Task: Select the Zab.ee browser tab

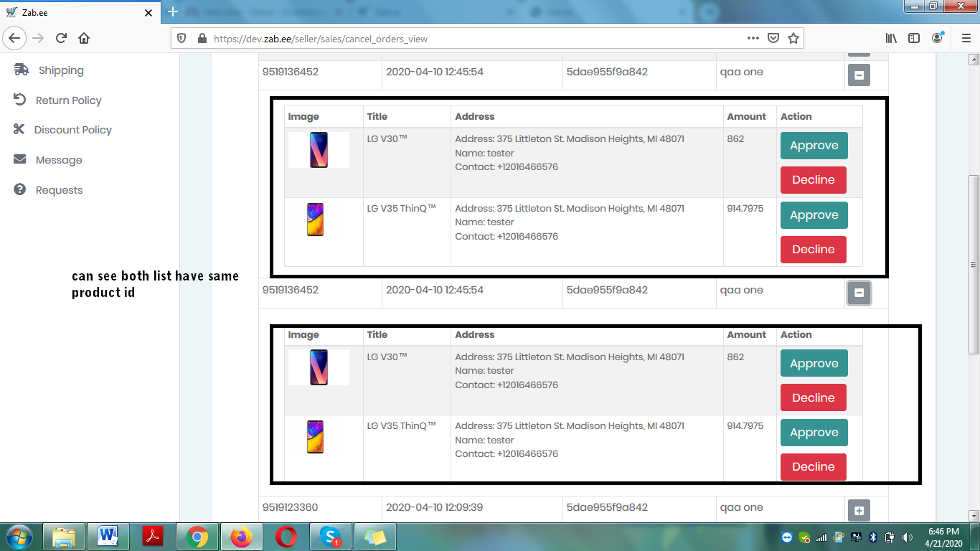Action: (79, 12)
